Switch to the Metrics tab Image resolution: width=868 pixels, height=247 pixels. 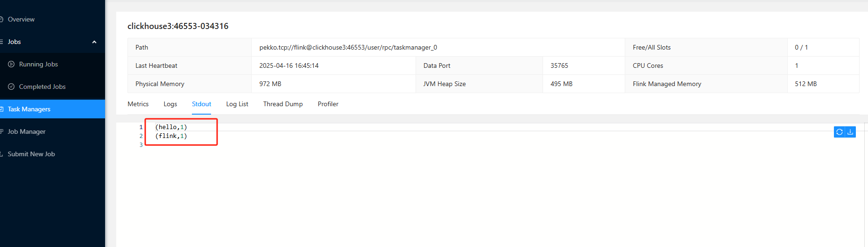138,104
